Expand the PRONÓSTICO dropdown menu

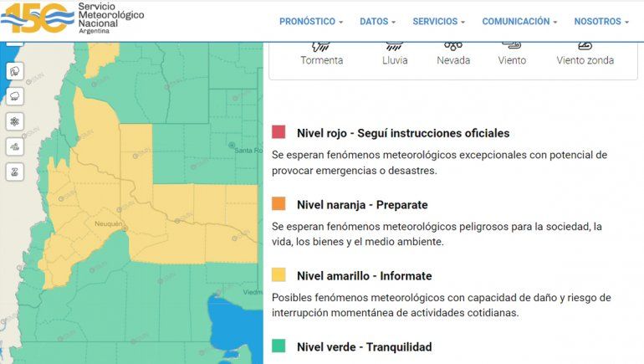(x=311, y=22)
